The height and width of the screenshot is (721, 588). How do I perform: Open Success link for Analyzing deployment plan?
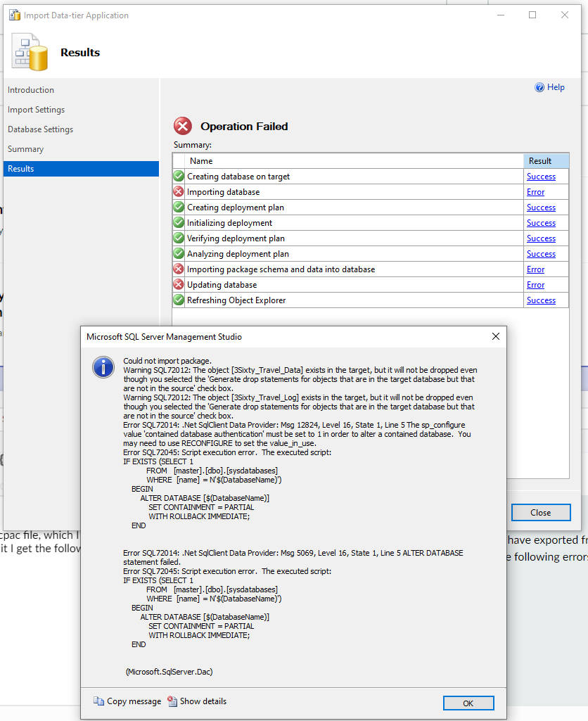[541, 254]
